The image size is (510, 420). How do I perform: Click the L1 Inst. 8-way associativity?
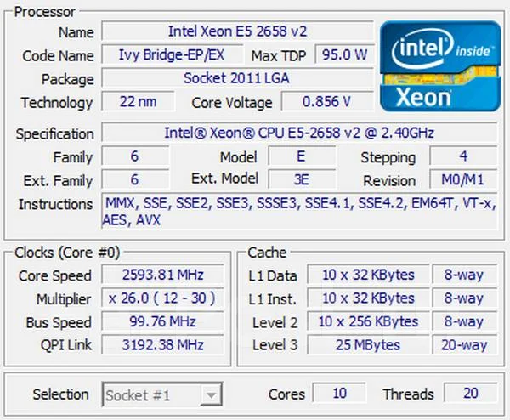coord(464,298)
